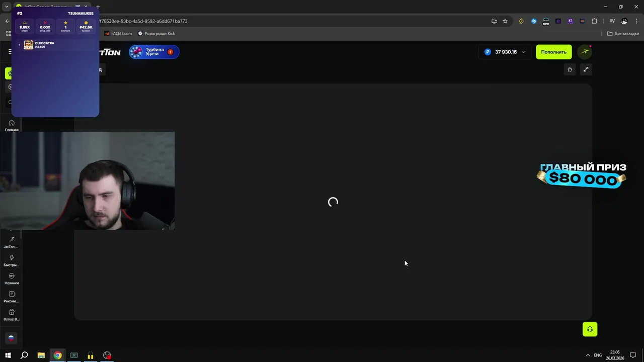This screenshot has width=644, height=362.
Task: Open the JetTon profile avatar menu
Action: coord(584,52)
